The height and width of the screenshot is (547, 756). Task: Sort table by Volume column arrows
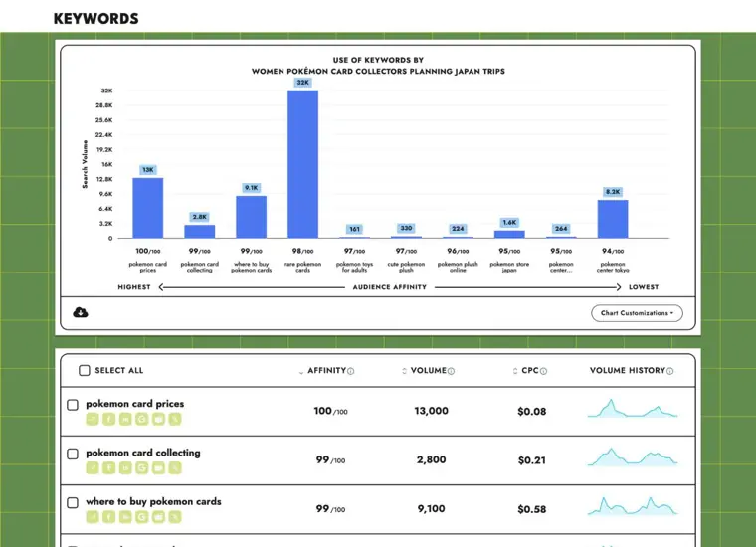(405, 371)
